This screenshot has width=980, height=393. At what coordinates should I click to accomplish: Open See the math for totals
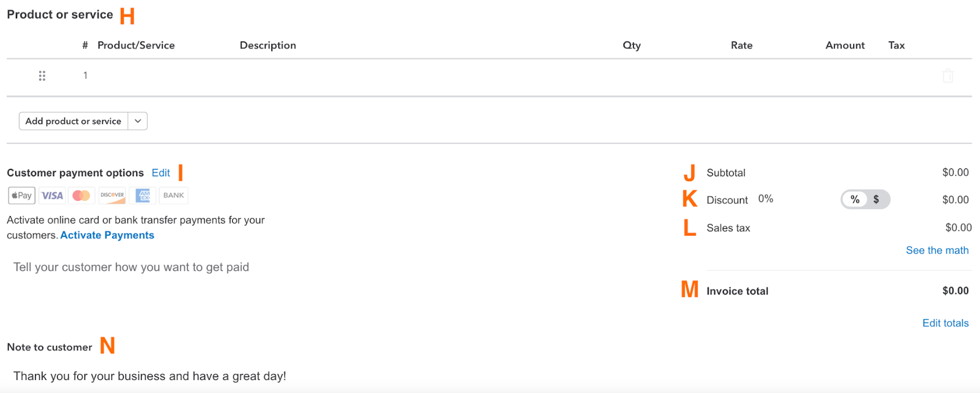point(937,250)
